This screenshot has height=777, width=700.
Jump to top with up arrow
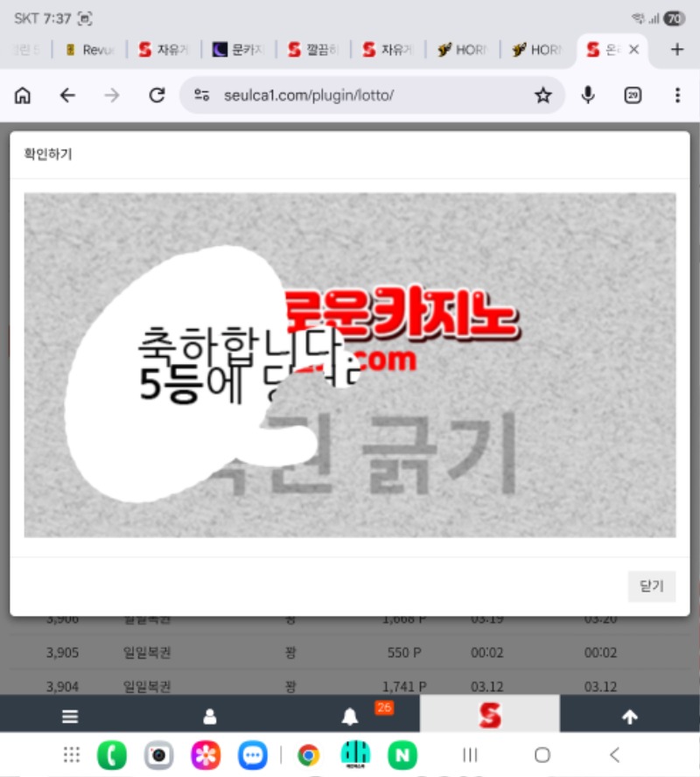pyautogui.click(x=629, y=717)
